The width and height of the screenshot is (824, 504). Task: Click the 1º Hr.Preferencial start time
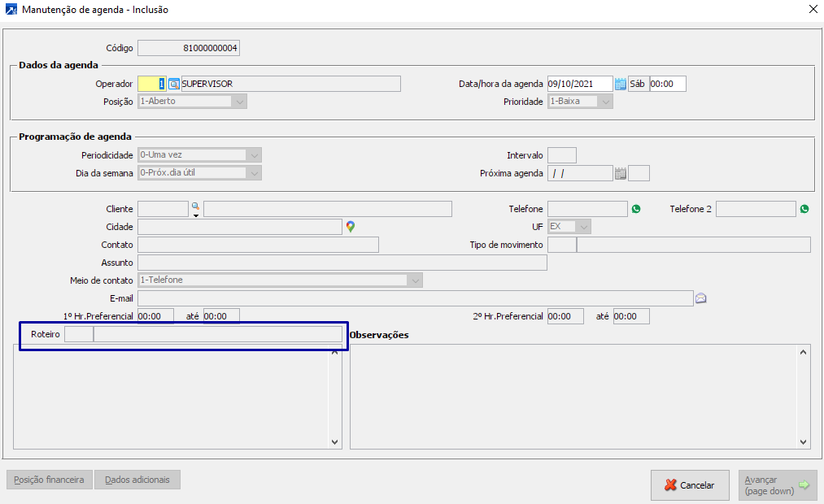pos(155,316)
